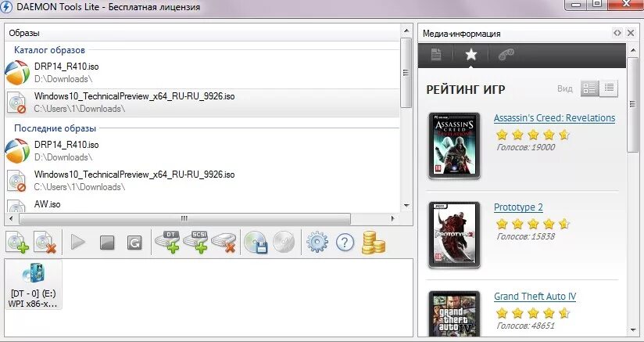Click the Каталог образов section header

(x=50, y=50)
